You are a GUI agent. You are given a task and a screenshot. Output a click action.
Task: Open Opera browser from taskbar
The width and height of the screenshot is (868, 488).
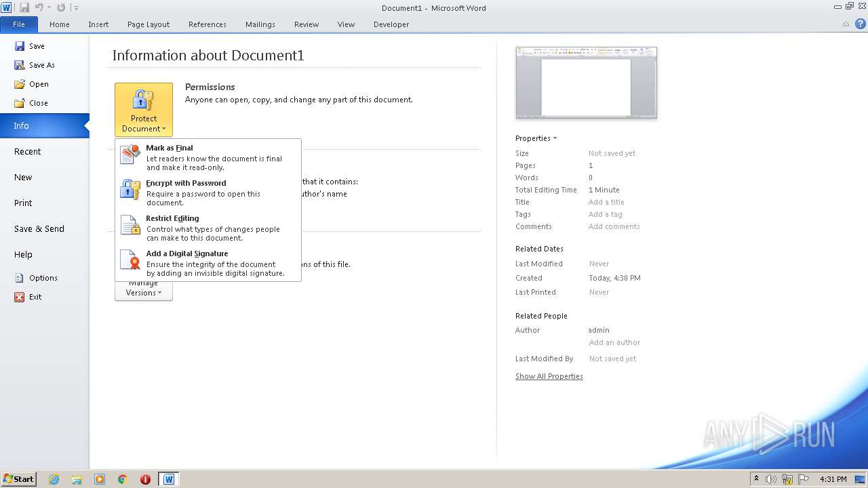[x=145, y=479]
